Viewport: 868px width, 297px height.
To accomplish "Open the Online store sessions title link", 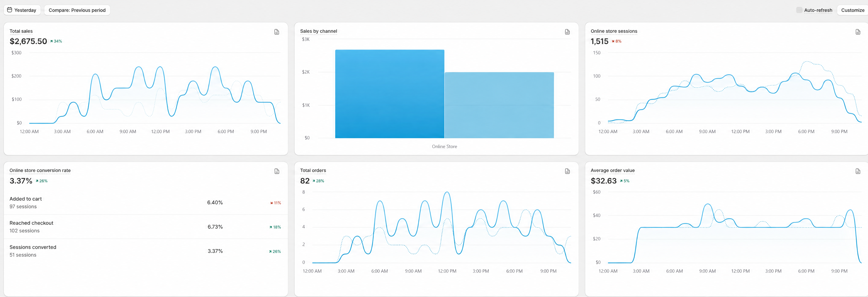I will (614, 31).
